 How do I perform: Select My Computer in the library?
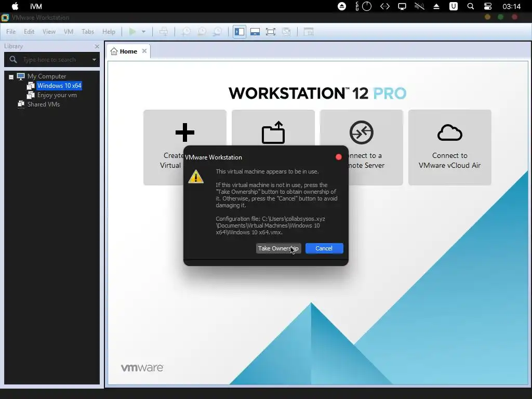pos(47,76)
